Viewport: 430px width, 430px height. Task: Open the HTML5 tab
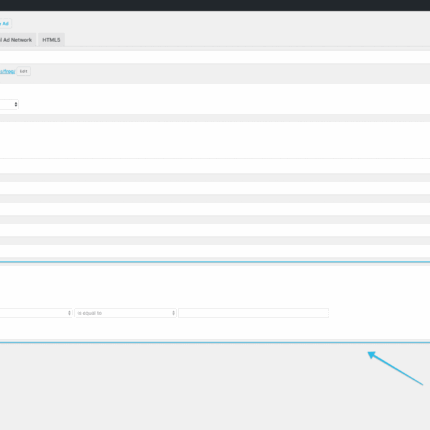[51, 40]
